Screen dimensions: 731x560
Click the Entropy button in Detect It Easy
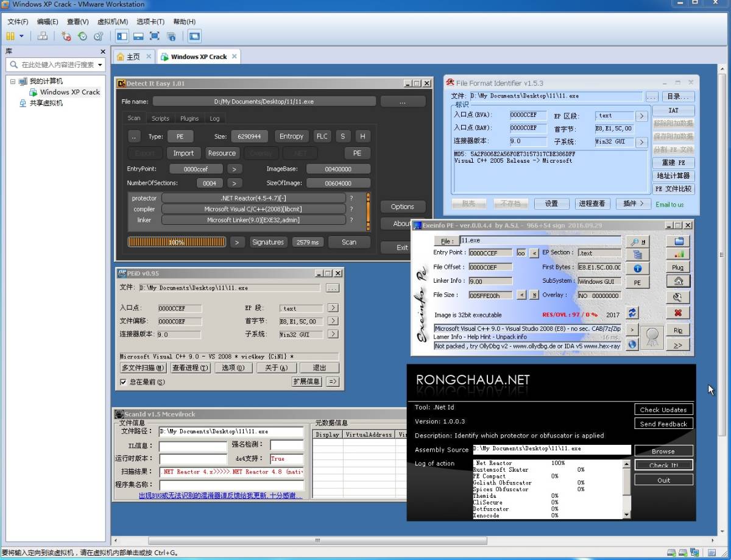pyautogui.click(x=291, y=136)
